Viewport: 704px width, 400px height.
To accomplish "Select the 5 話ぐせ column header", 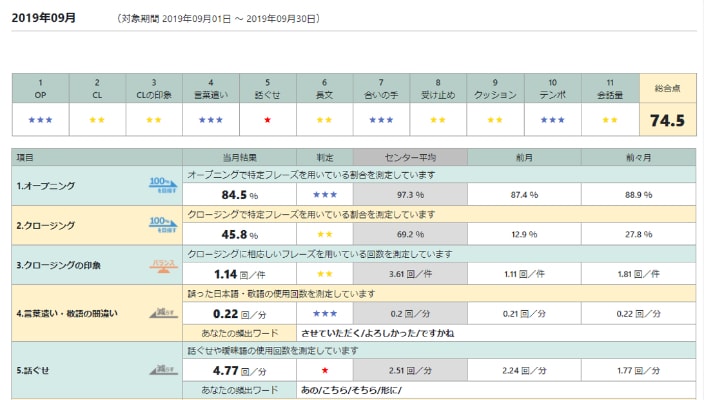I will (x=268, y=88).
